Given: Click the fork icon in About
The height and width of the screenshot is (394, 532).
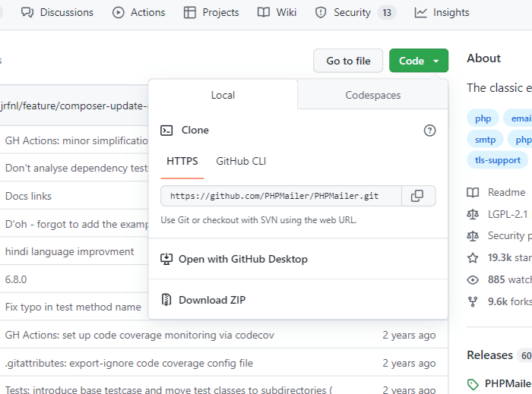Looking at the screenshot, I should click(473, 301).
